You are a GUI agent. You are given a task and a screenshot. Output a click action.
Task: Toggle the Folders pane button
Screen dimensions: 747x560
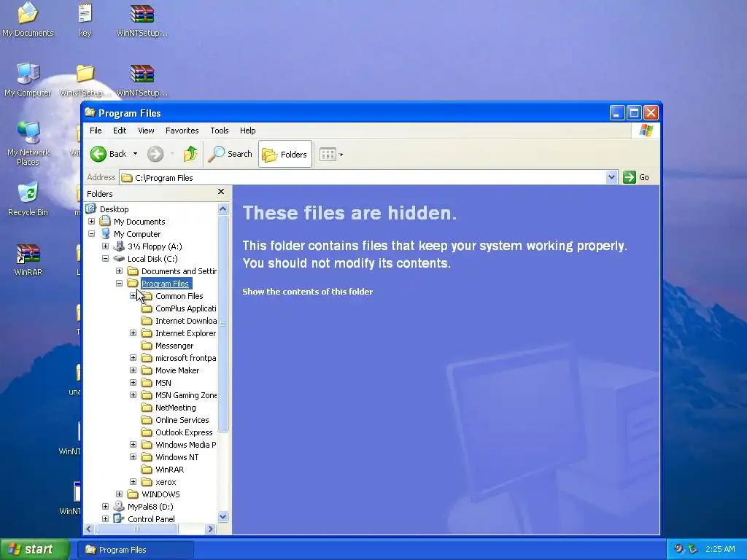pyautogui.click(x=285, y=155)
